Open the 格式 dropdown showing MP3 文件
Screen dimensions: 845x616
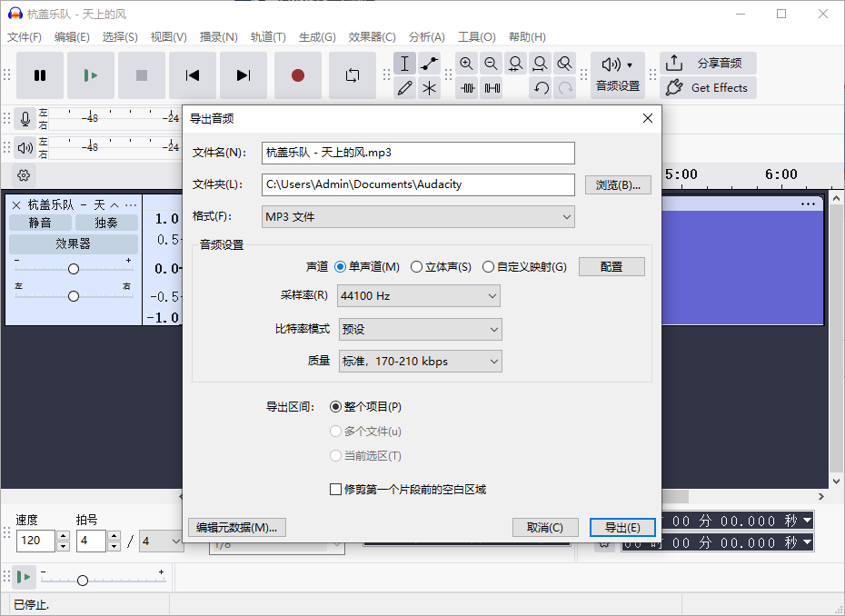[418, 216]
